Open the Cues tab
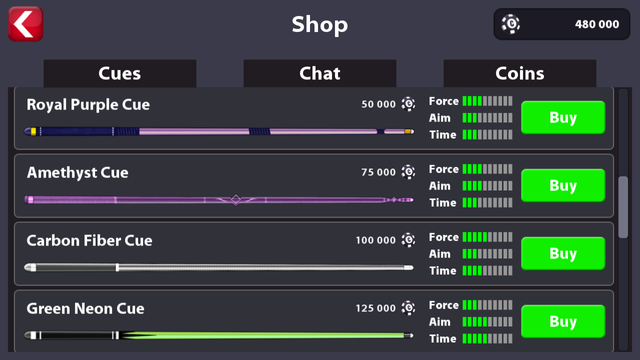 pyautogui.click(x=120, y=73)
